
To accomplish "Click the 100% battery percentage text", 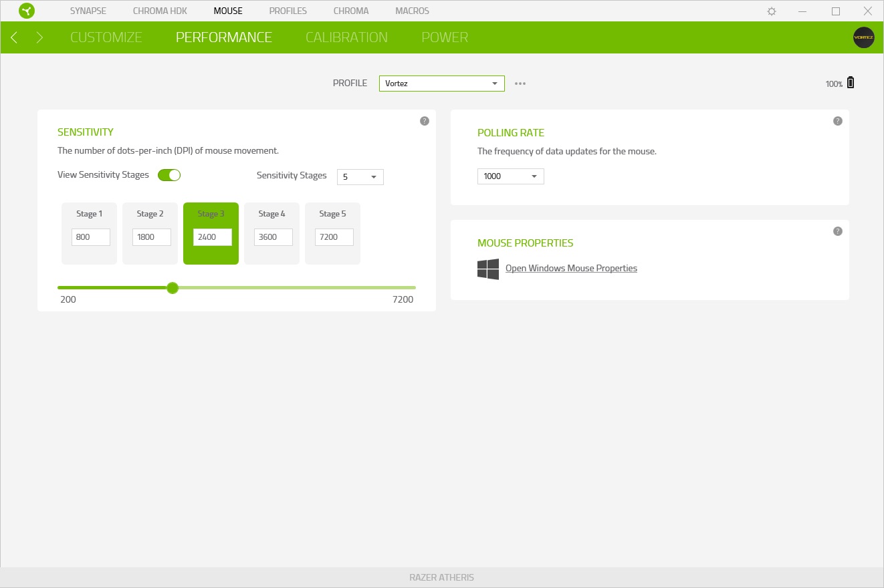I will (834, 84).
